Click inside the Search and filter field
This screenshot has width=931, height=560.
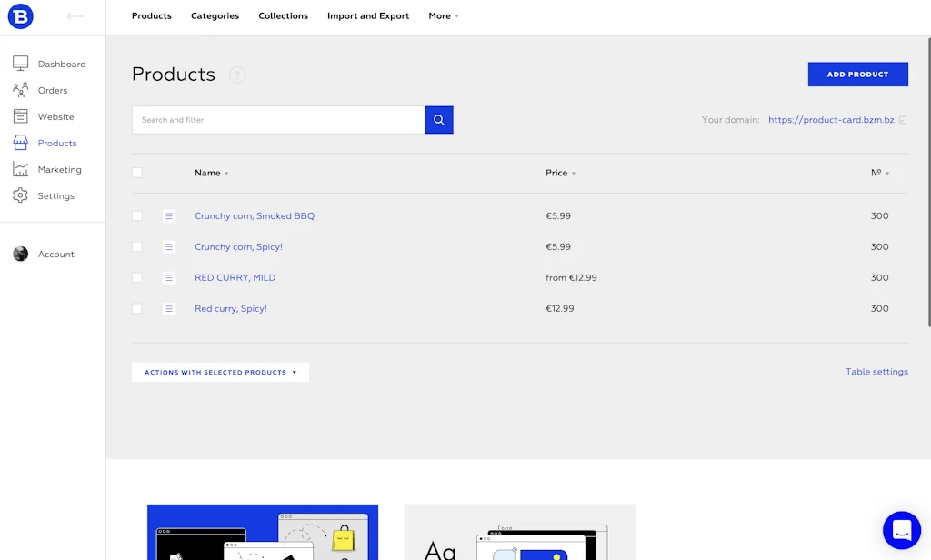tap(273, 119)
